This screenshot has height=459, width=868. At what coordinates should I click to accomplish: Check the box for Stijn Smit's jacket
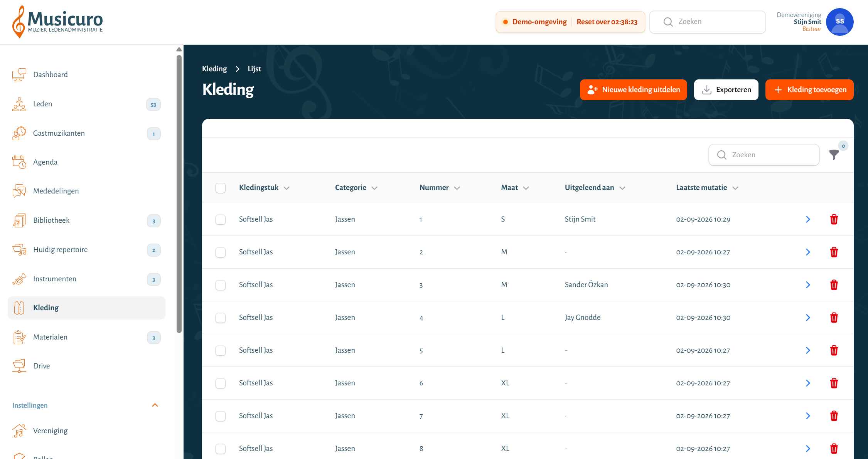(221, 220)
